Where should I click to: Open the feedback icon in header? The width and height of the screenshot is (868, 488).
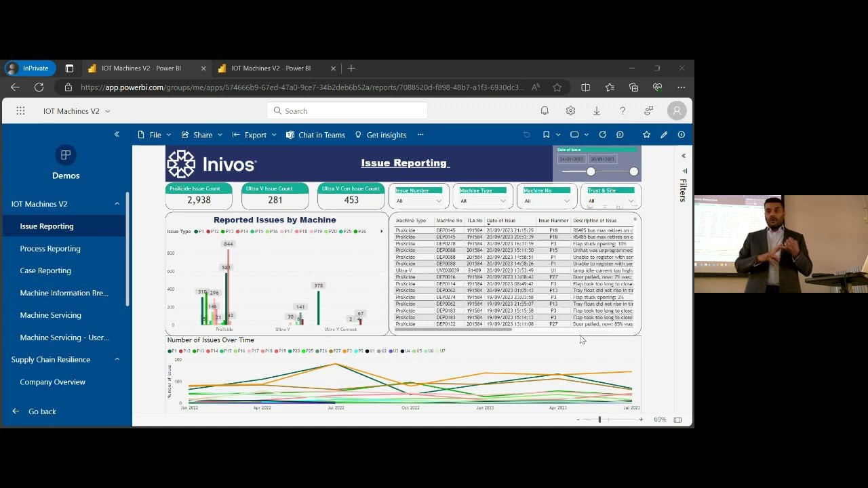tap(649, 111)
